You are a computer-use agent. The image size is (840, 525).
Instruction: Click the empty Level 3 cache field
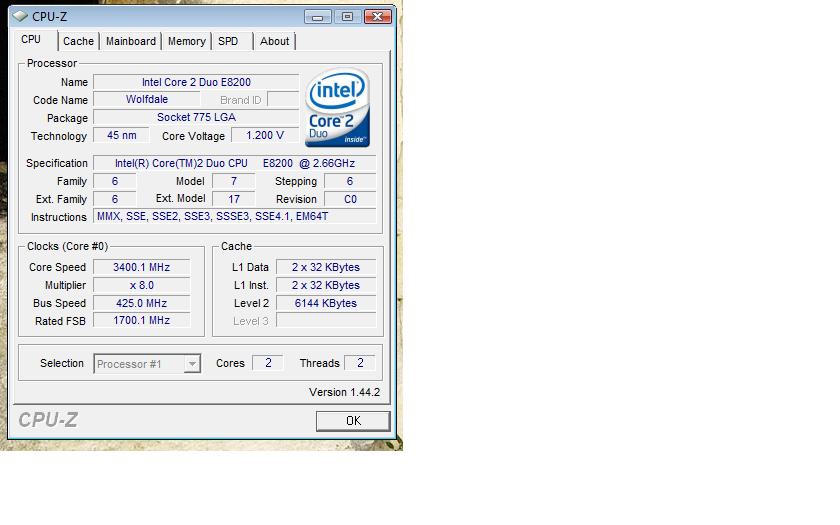coord(326,320)
